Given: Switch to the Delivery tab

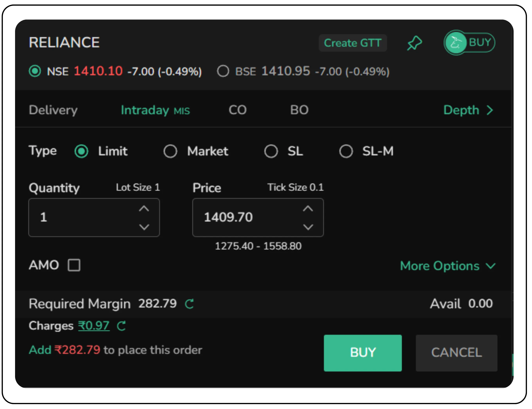Looking at the screenshot, I should [x=53, y=110].
